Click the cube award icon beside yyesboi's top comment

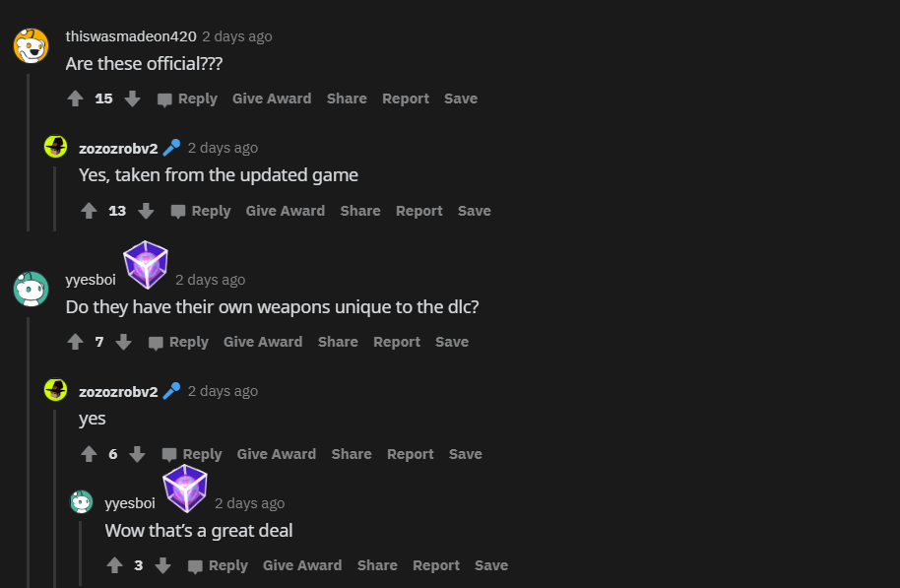(146, 265)
